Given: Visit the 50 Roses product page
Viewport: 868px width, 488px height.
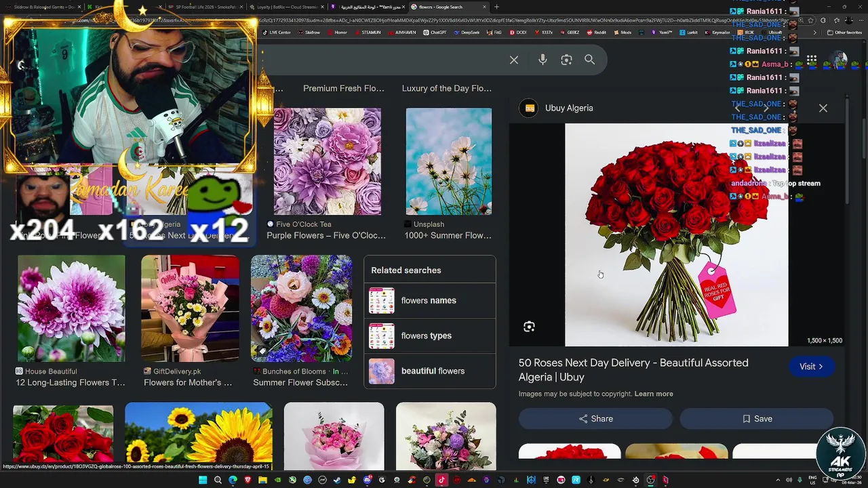Looking at the screenshot, I should pyautogui.click(x=811, y=367).
